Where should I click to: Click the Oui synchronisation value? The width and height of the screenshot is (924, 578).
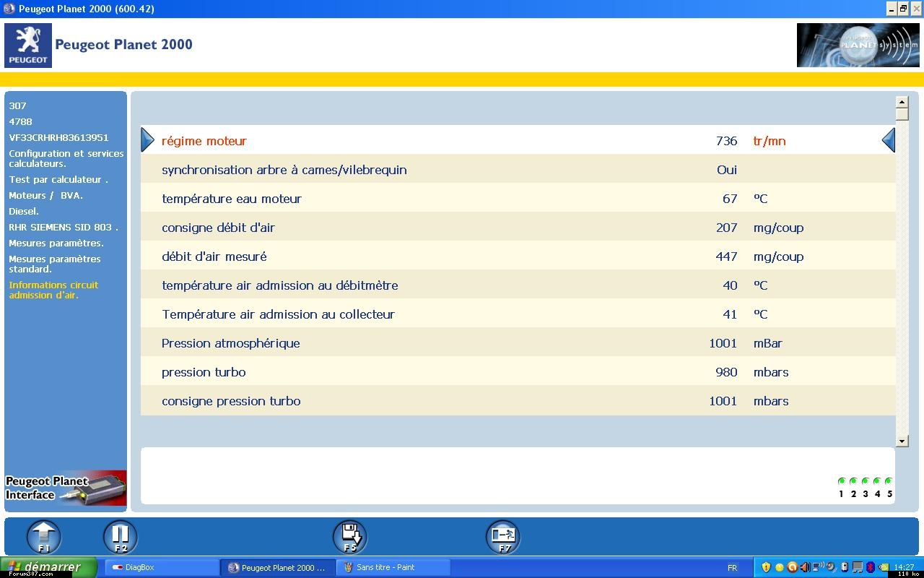727,170
